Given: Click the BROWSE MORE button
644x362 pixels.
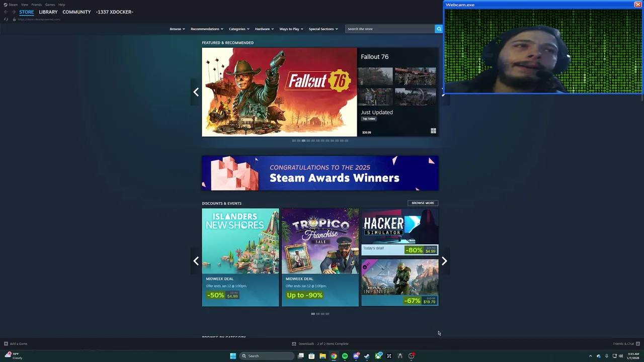Looking at the screenshot, I should click(x=423, y=203).
